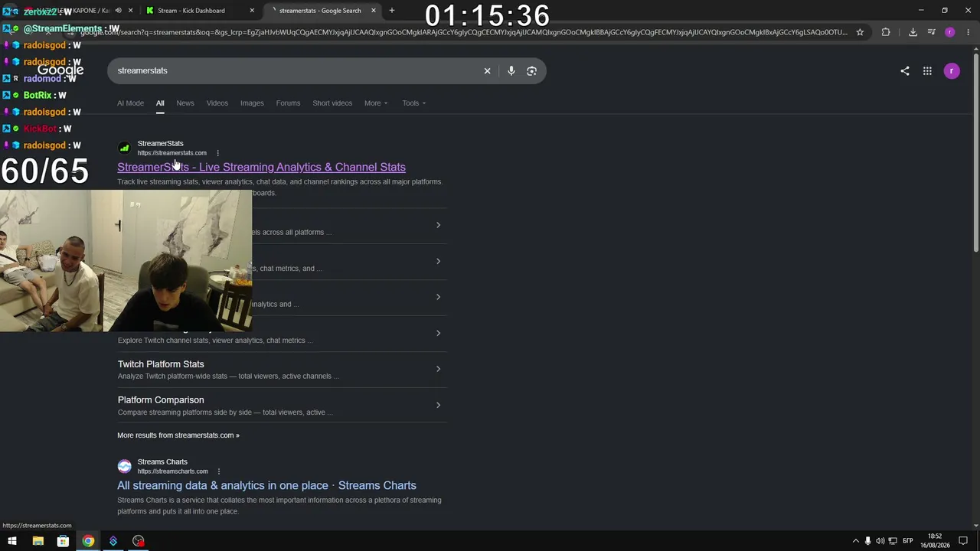Open the taskbar clock showing 18:52
Screen dimensions: 980x551
(x=935, y=541)
